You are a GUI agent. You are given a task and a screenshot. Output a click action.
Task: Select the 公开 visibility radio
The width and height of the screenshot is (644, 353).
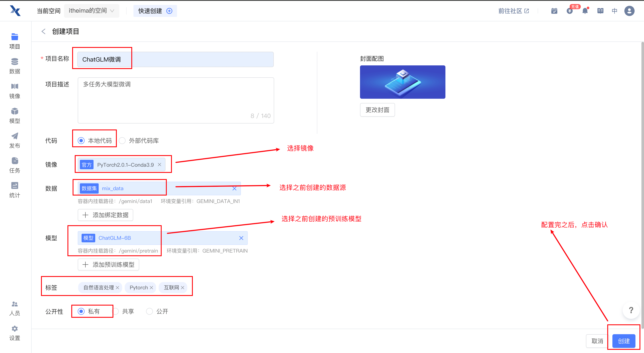[x=149, y=312]
